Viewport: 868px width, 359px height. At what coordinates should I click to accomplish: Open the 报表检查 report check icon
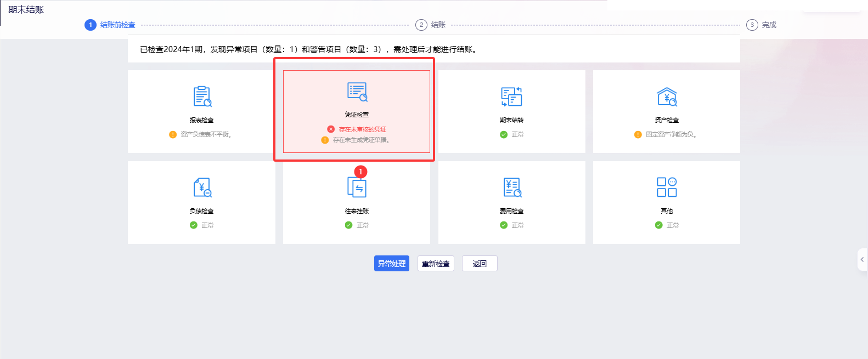click(x=202, y=96)
